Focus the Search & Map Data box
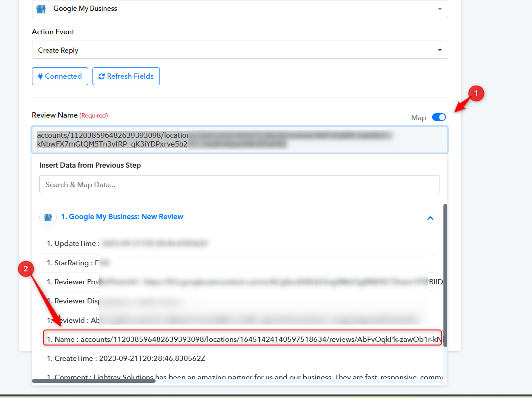The width and height of the screenshot is (532, 398). click(239, 185)
